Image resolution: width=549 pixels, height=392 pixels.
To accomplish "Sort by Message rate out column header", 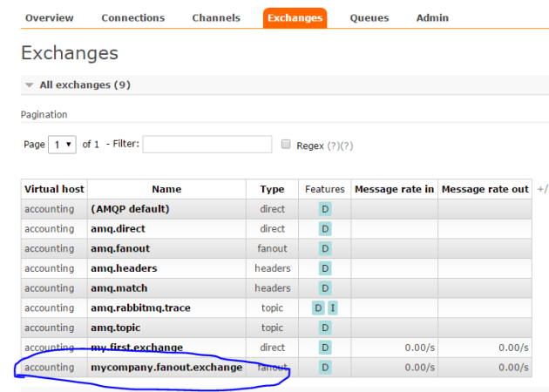I will (x=485, y=189).
